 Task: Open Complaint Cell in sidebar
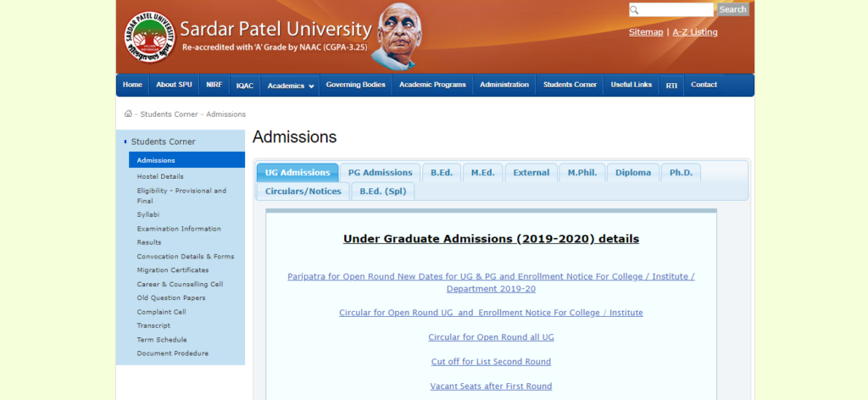[x=161, y=312]
